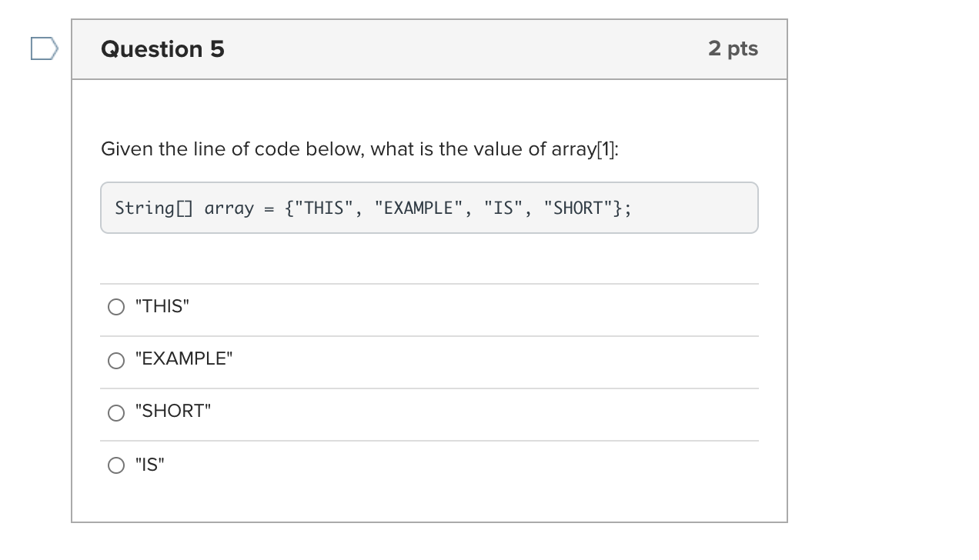Click "array[1]:" in the question prompt
The width and height of the screenshot is (979, 560).
click(x=585, y=149)
